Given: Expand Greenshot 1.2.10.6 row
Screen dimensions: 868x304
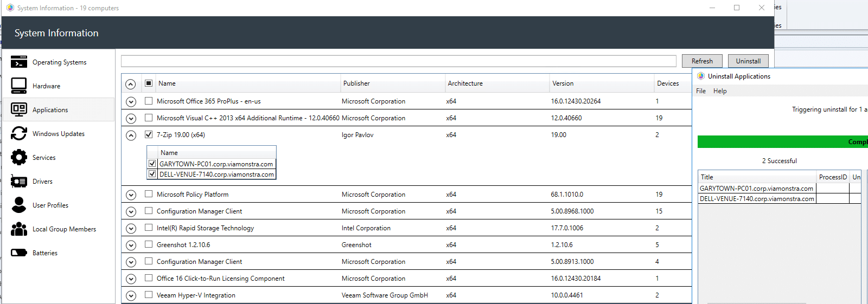Looking at the screenshot, I should pos(131,245).
